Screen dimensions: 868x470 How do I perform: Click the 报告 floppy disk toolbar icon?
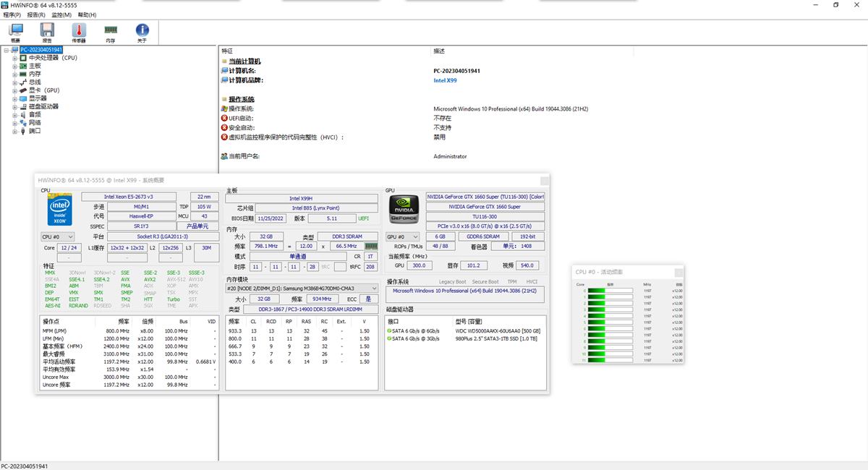click(x=47, y=33)
